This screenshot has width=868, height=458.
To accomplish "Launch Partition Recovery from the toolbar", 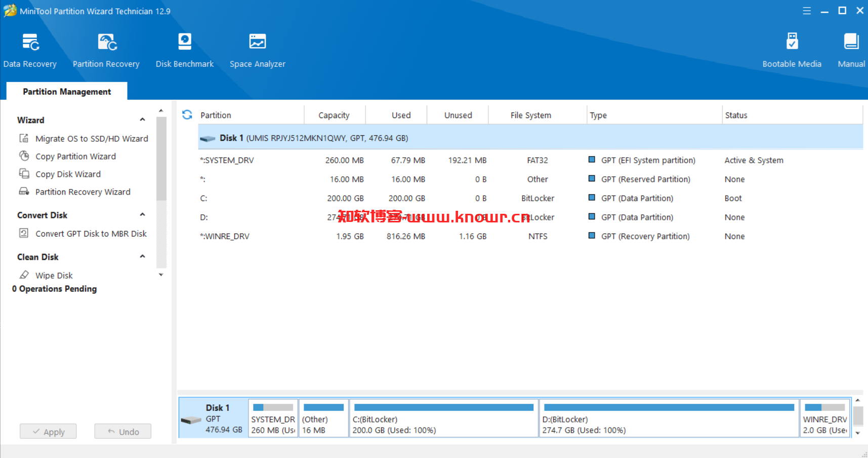I will [x=106, y=50].
